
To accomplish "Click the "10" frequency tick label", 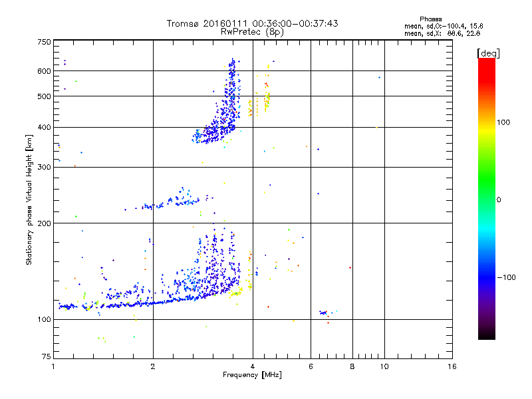I will pyautogui.click(x=384, y=366).
